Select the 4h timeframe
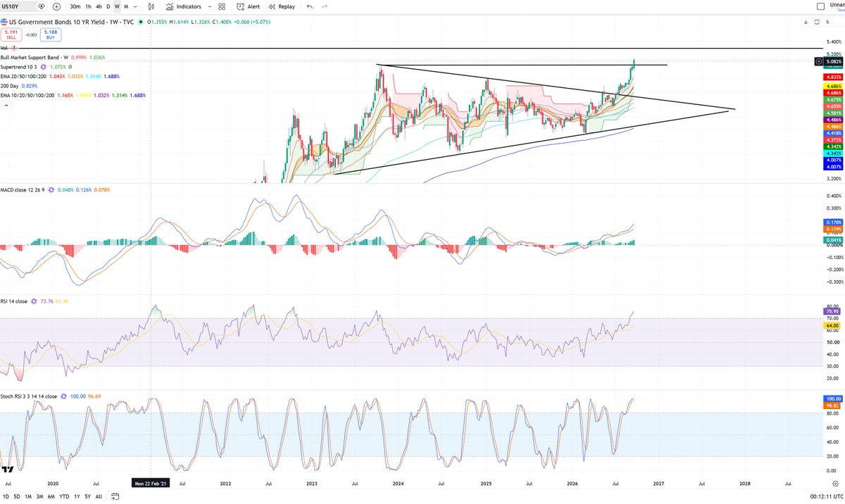The width and height of the screenshot is (845, 504). 98,6
